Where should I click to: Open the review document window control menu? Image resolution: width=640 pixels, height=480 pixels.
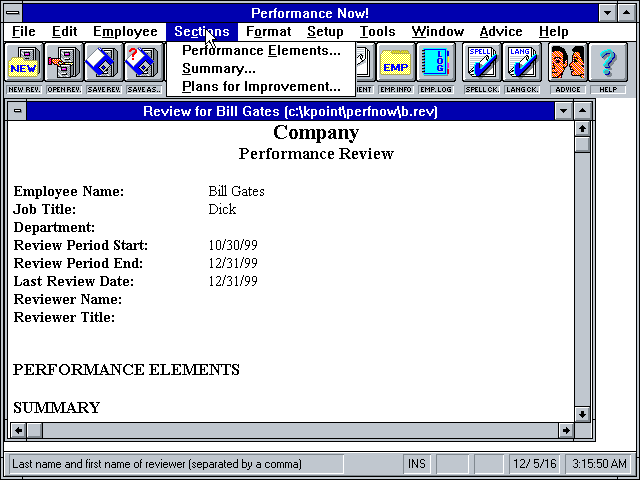[x=17, y=111]
